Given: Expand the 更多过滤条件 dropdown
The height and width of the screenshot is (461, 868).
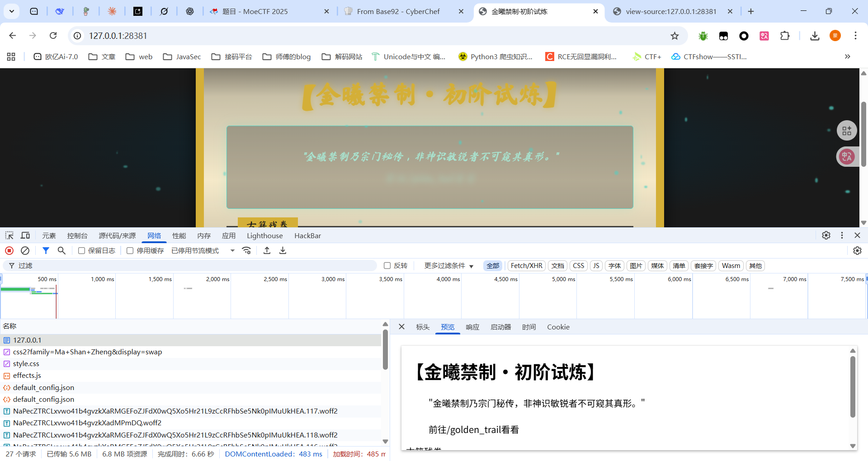Looking at the screenshot, I should click(x=448, y=266).
